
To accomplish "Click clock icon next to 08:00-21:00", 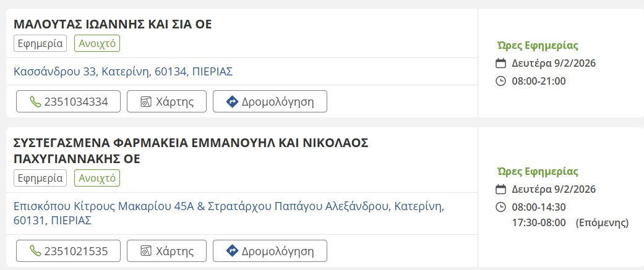I will click(x=501, y=81).
